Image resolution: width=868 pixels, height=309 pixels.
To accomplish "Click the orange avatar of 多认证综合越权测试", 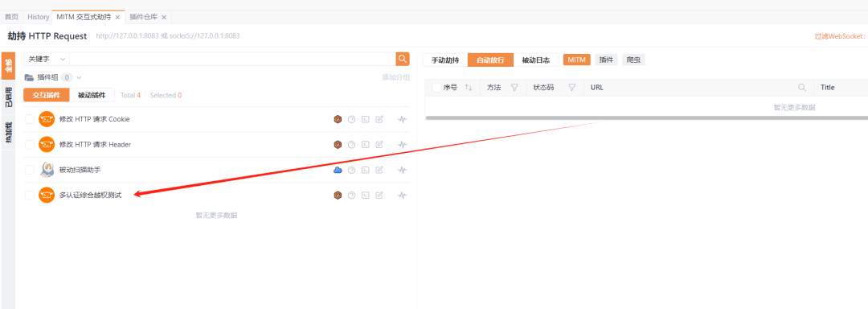I will coord(47,195).
